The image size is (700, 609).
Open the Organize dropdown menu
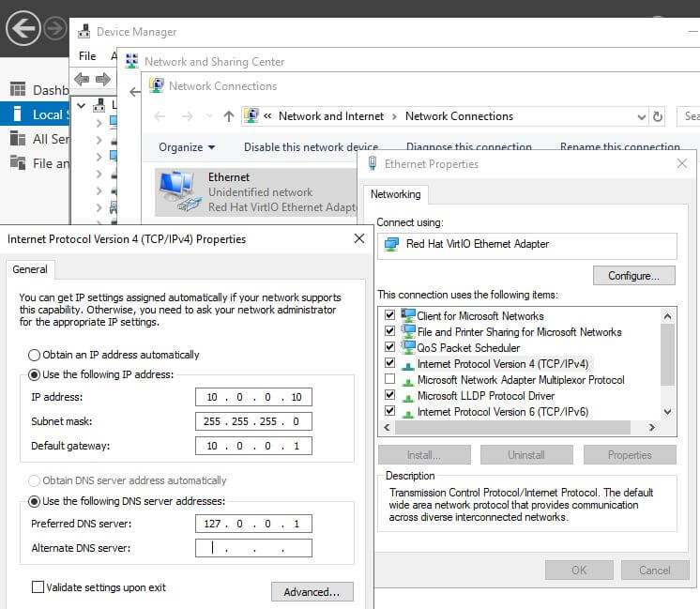tap(186, 147)
